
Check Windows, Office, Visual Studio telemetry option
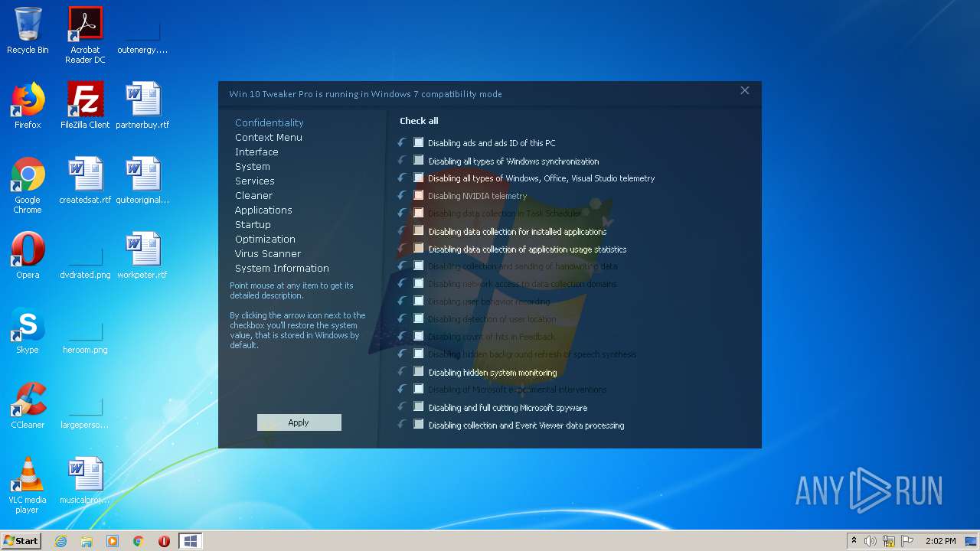point(419,178)
